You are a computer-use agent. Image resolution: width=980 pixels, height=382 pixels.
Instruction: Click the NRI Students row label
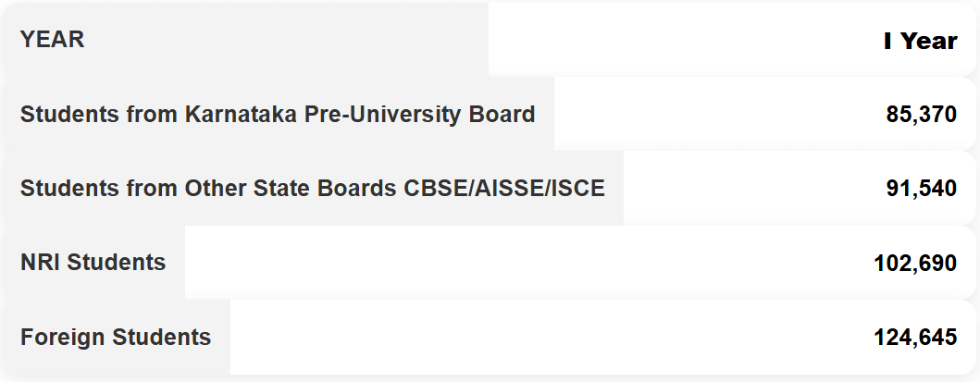93,263
